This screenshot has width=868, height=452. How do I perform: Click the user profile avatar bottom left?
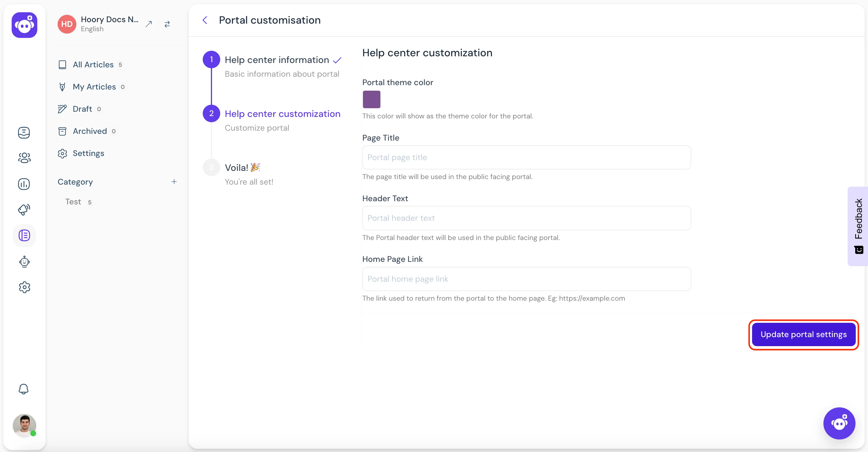[24, 425]
